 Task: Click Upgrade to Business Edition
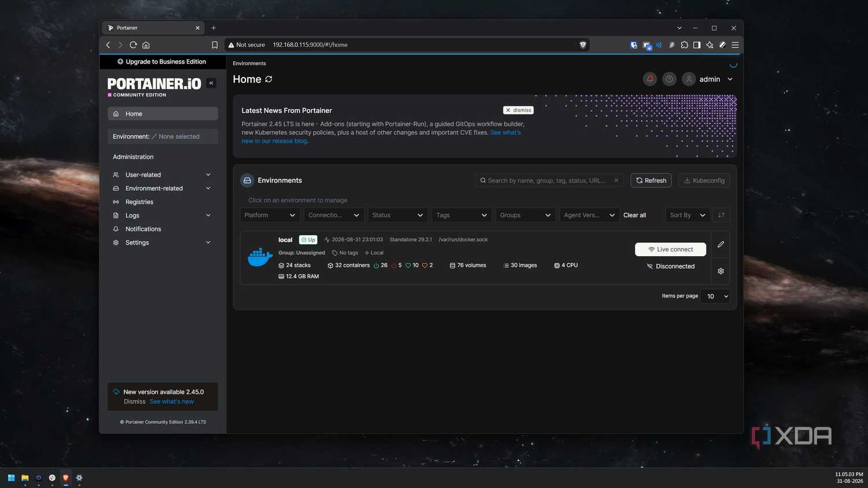(162, 62)
